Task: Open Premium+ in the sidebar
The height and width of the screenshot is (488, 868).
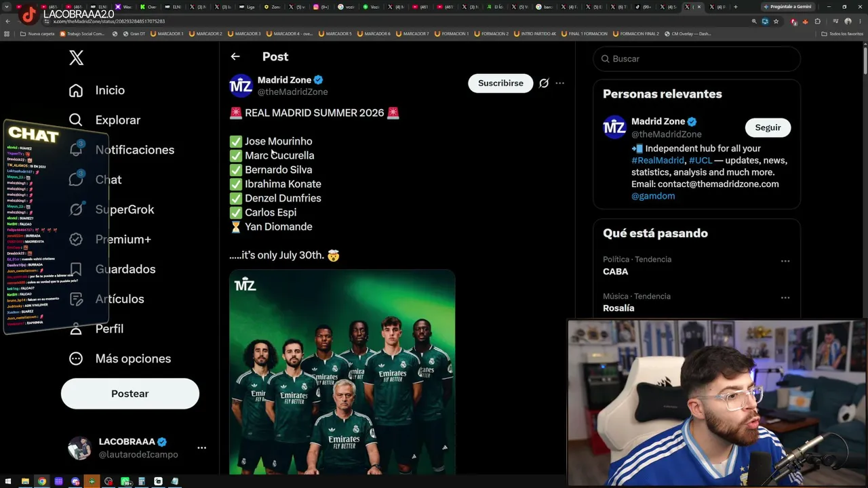Action: click(110, 239)
